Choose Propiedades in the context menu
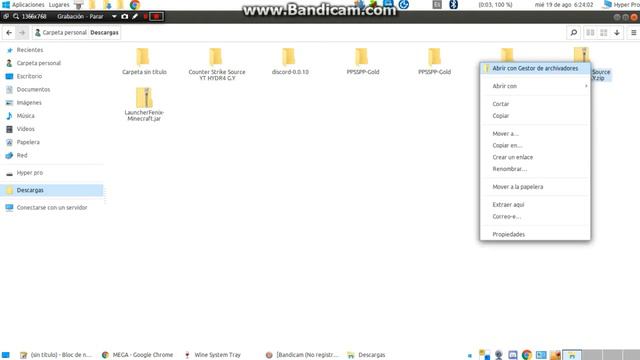Screen dimensions: 640x360 (x=535, y=234)
